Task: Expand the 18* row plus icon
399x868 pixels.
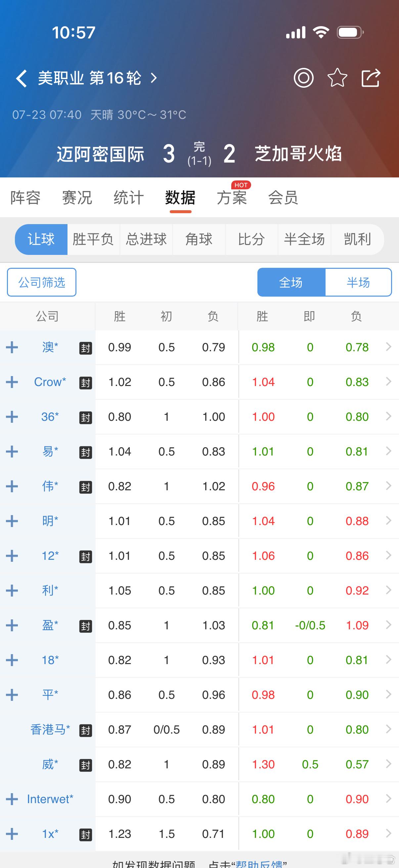Action: click(x=12, y=660)
